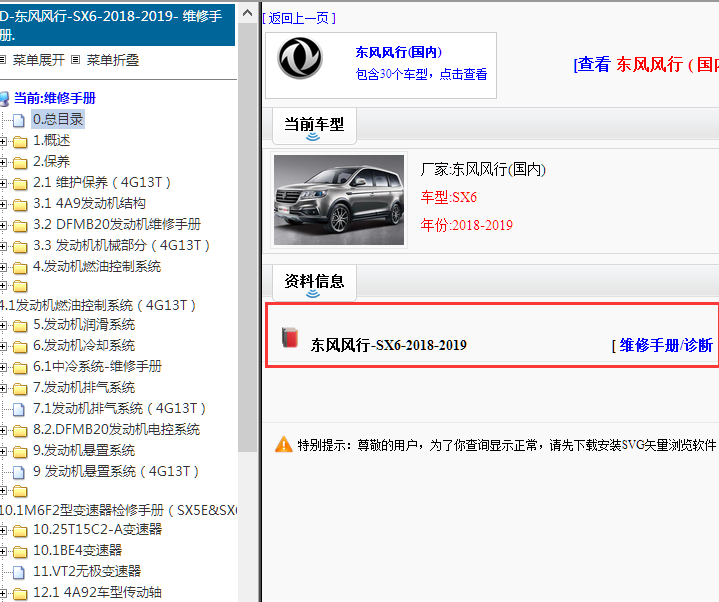719x602 pixels.
Task: Click the folder icon for 1.概述
Action: click(20, 142)
